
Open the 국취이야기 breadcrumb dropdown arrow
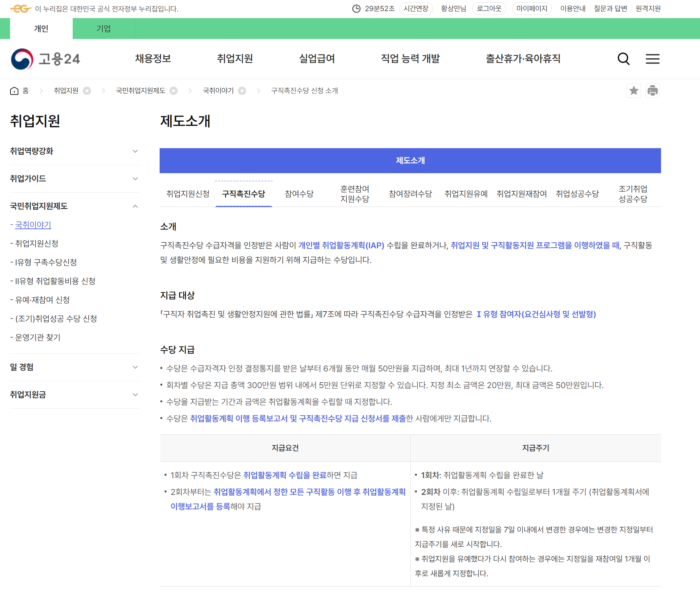[242, 91]
